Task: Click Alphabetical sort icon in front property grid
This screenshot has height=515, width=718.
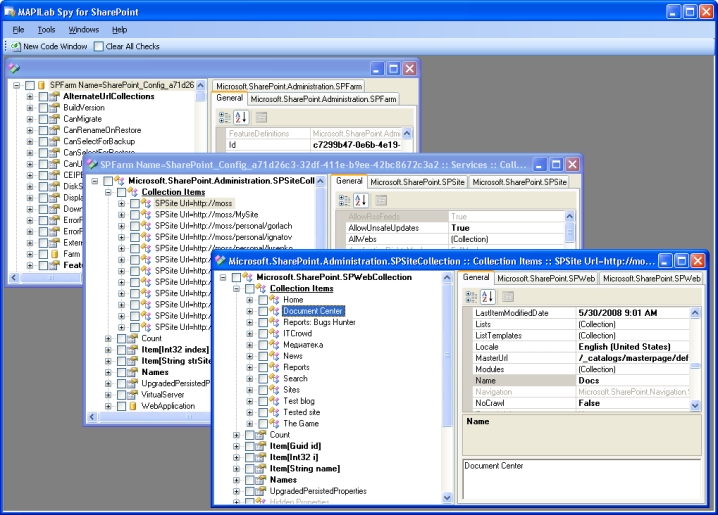Action: pyautogui.click(x=488, y=296)
